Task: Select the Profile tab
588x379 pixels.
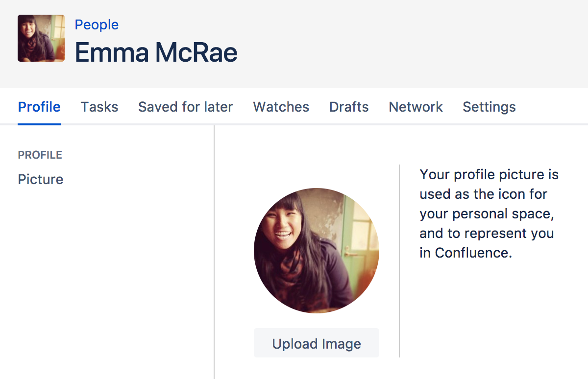Action: 39,107
